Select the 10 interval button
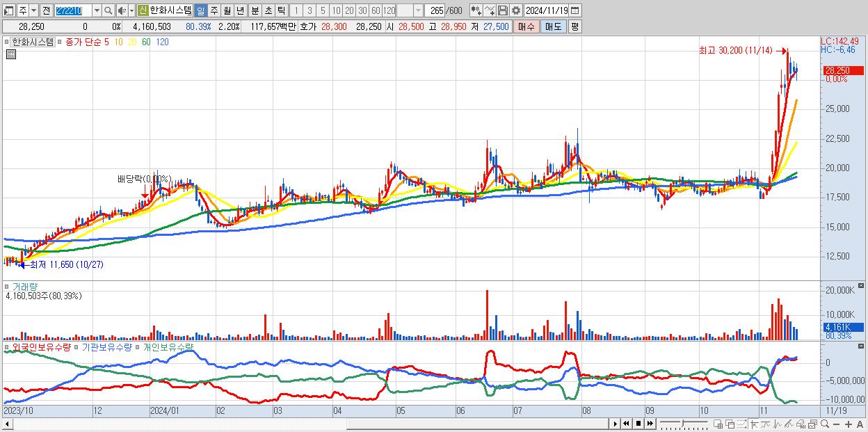The width and height of the screenshot is (868, 432). point(336,10)
